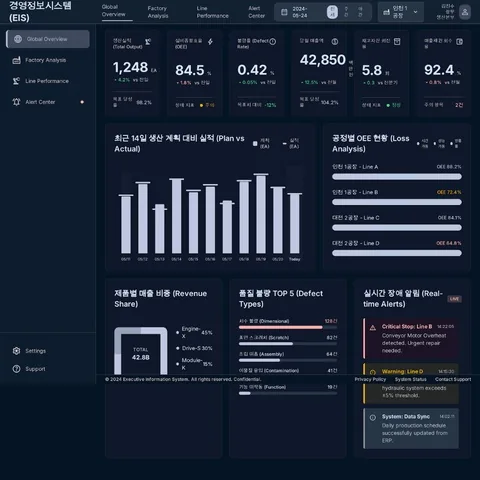Click the lightning bolt icon on OEE card

[210, 42]
